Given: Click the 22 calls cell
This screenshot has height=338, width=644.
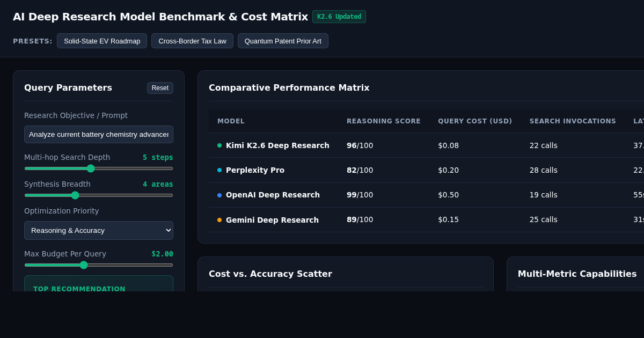Looking at the screenshot, I should coord(543,145).
